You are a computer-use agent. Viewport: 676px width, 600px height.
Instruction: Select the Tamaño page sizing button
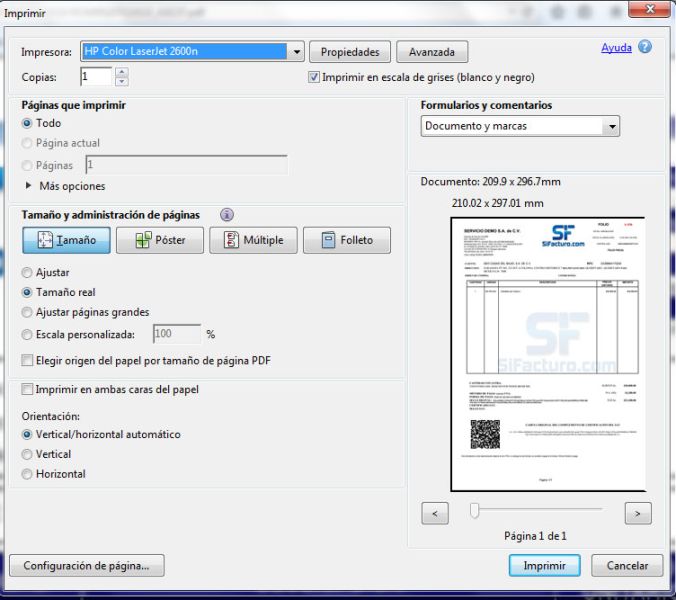click(66, 240)
